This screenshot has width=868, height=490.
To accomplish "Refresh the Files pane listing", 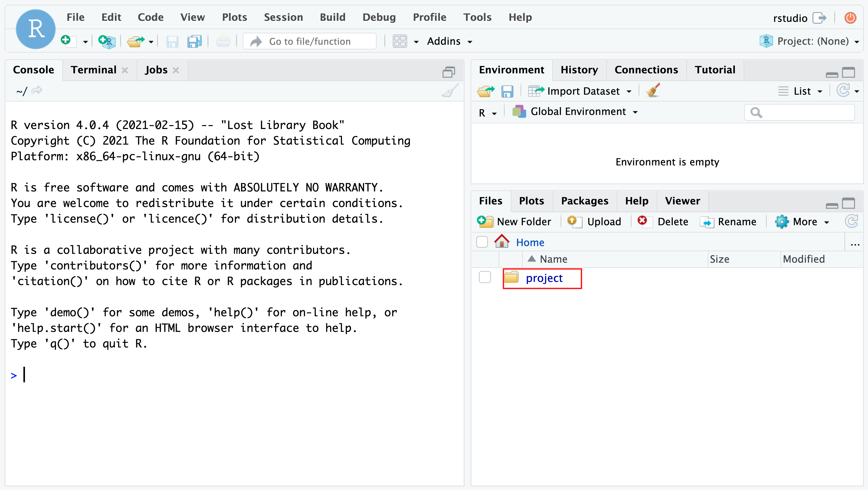I will [x=852, y=221].
